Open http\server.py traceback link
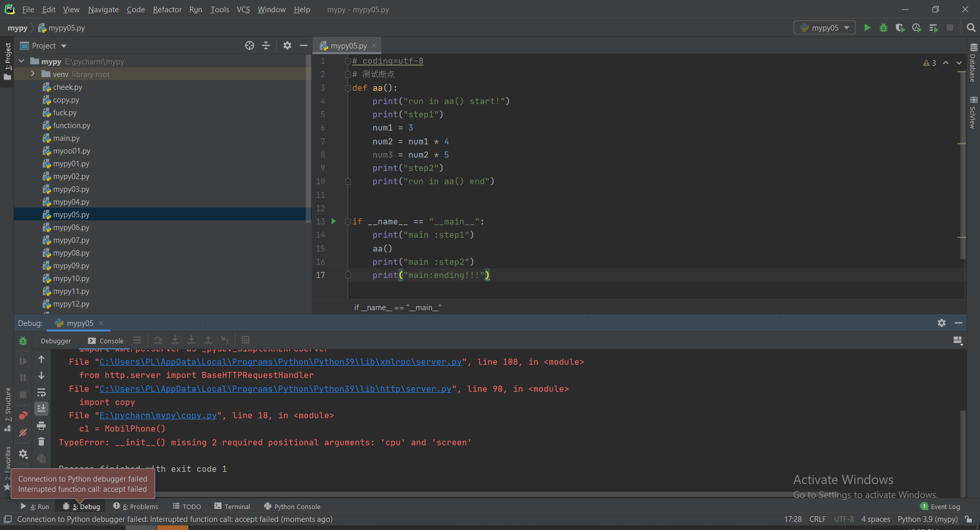Image resolution: width=980 pixels, height=530 pixels. tap(275, 389)
